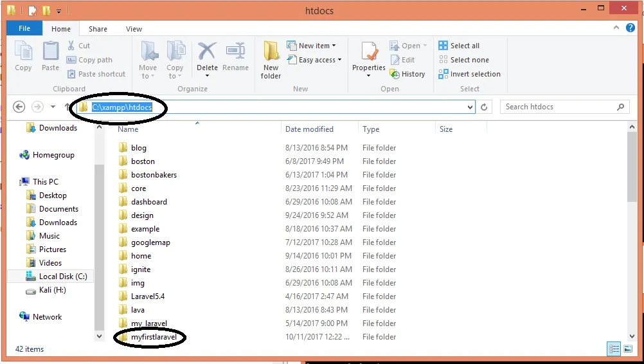644x364 pixels.
Task: Open Pictures under This PC
Action: [52, 250]
